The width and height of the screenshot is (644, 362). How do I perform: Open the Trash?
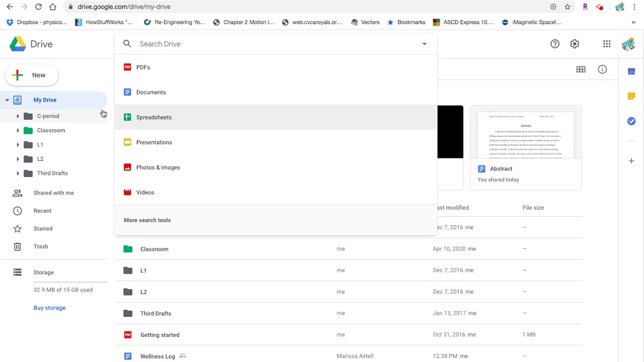pos(41,247)
